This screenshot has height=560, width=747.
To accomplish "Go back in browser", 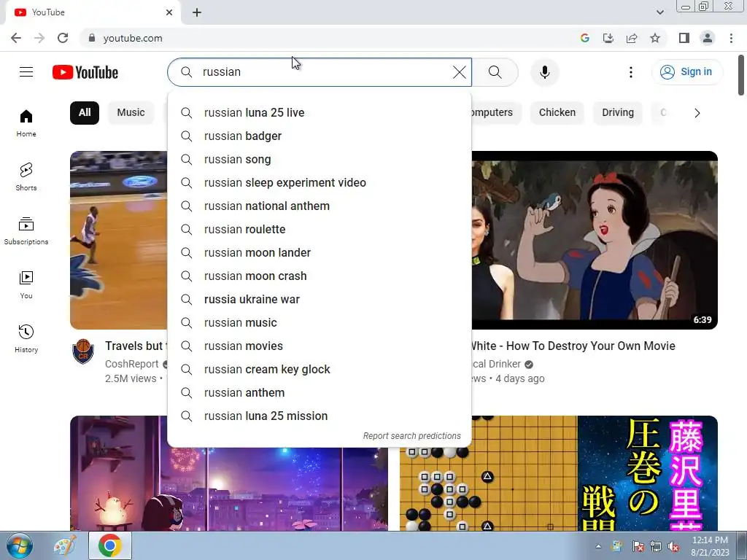I will pyautogui.click(x=16, y=38).
